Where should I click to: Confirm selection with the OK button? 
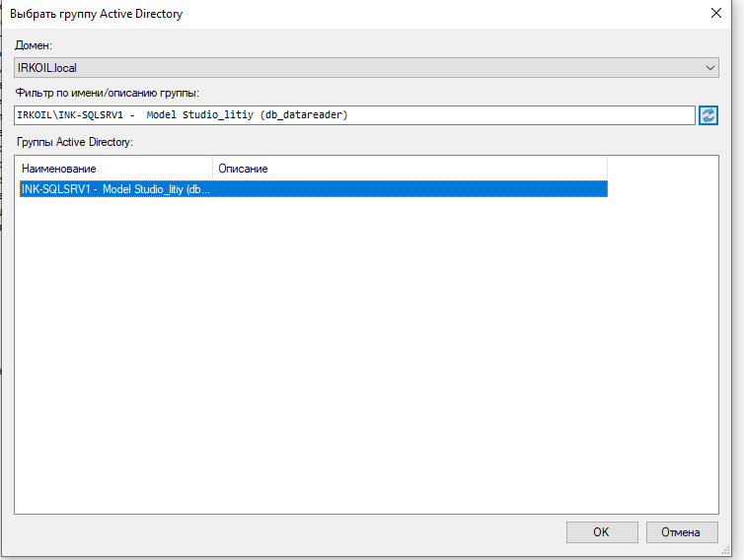pos(602,532)
